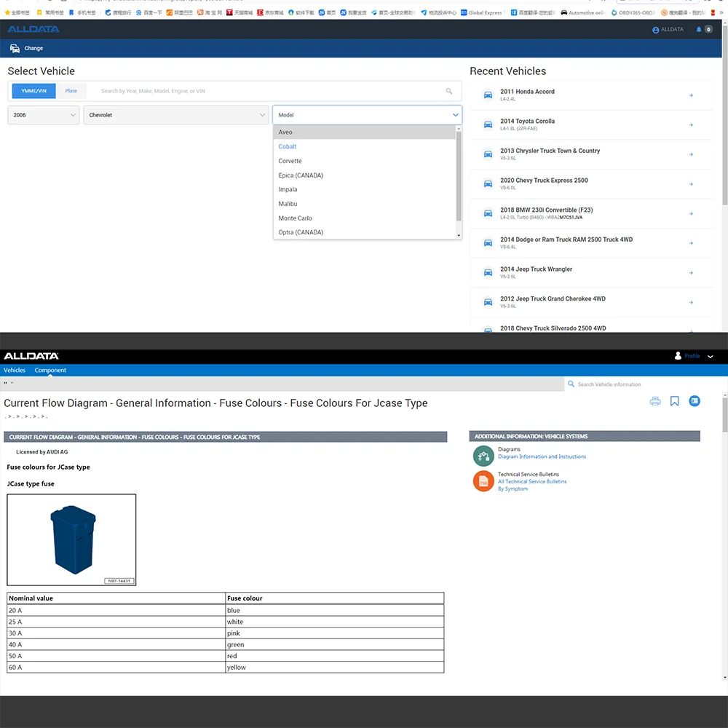Click the Change vehicle car icon
Viewport: 728px width, 728px height.
click(15, 48)
